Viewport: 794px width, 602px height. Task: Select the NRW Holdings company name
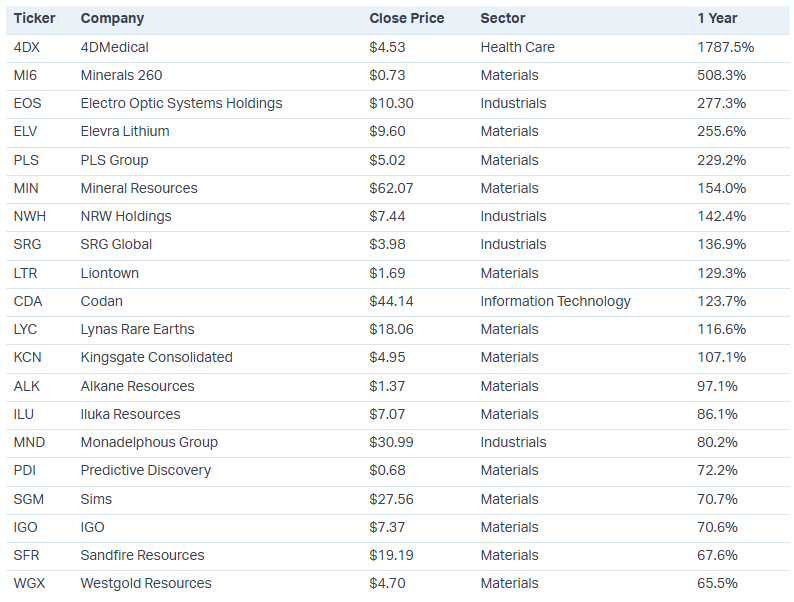126,217
